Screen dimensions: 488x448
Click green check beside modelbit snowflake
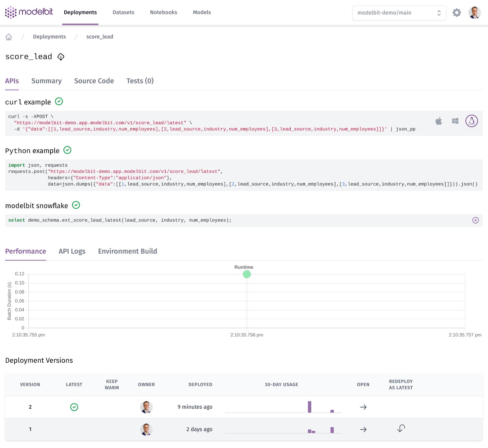pos(76,205)
